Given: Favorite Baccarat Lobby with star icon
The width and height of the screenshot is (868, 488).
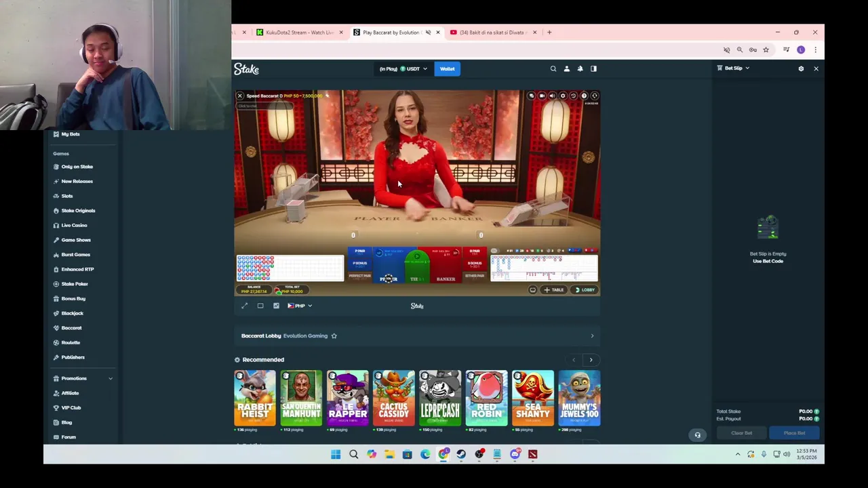Looking at the screenshot, I should (334, 335).
